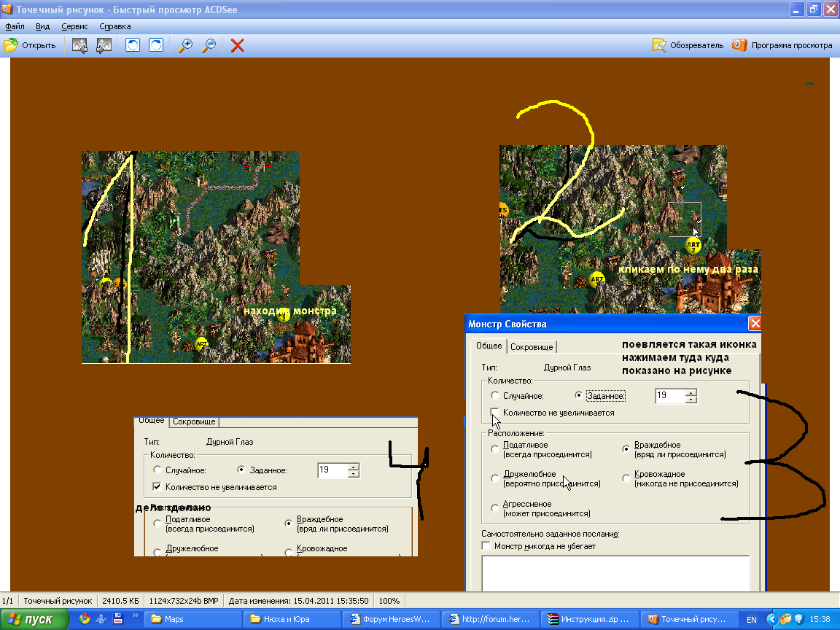Delete the image with the red X icon
This screenshot has width=840, height=630.
click(237, 45)
